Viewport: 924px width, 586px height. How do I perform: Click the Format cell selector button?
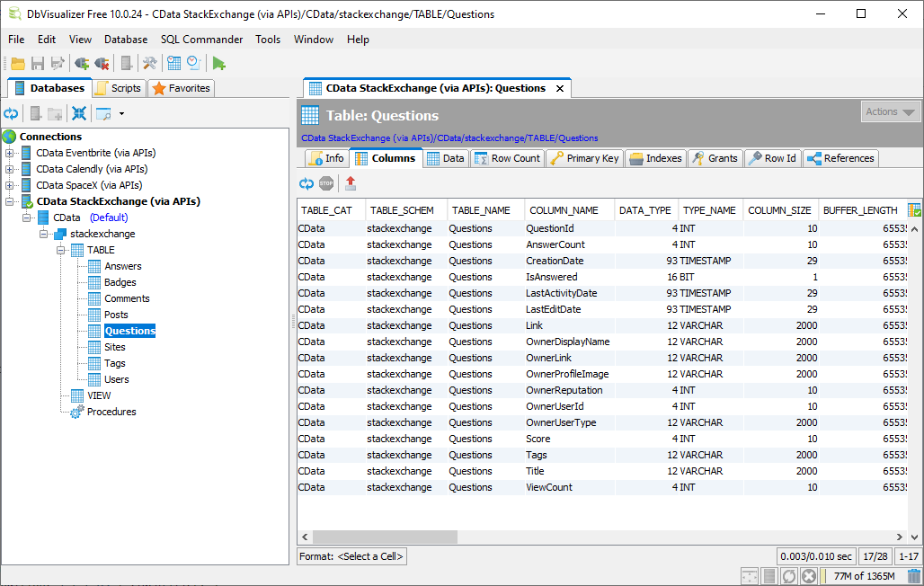click(x=351, y=556)
